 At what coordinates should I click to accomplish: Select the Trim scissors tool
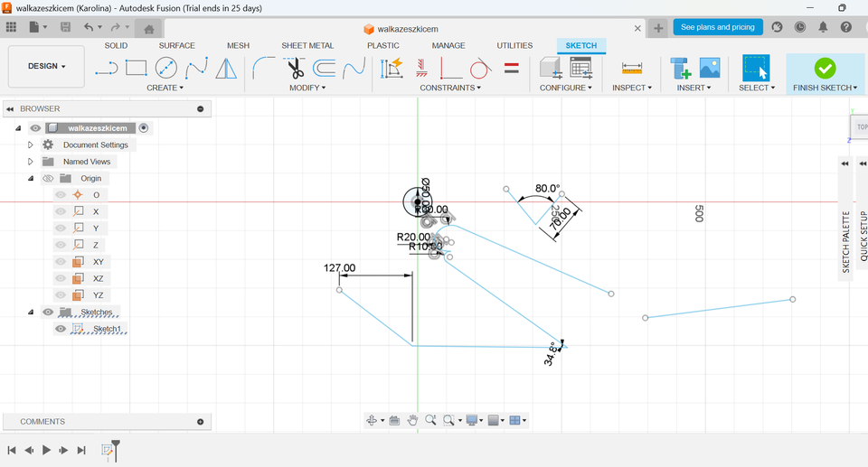(x=295, y=68)
